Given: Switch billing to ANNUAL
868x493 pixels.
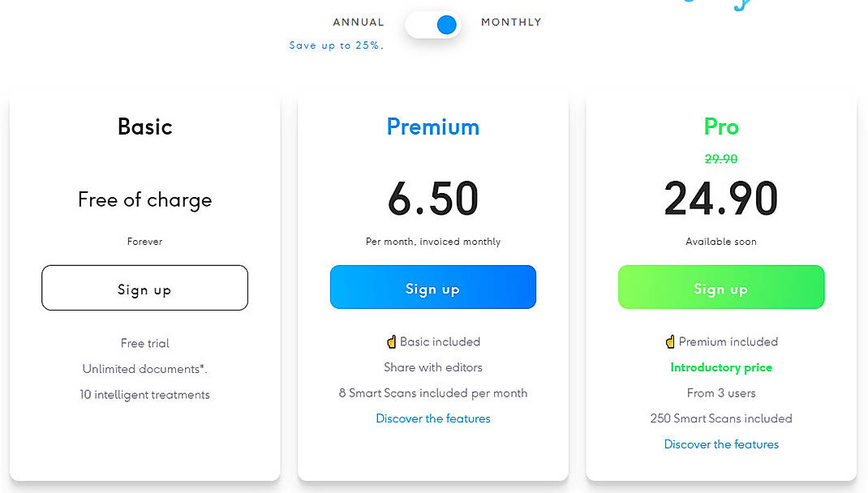Looking at the screenshot, I should (x=358, y=22).
